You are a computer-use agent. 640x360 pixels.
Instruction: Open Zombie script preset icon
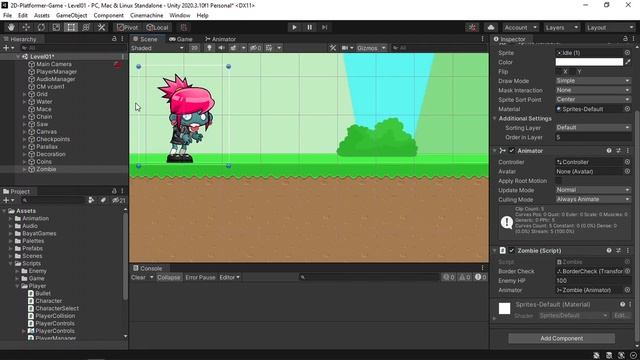tap(618, 251)
